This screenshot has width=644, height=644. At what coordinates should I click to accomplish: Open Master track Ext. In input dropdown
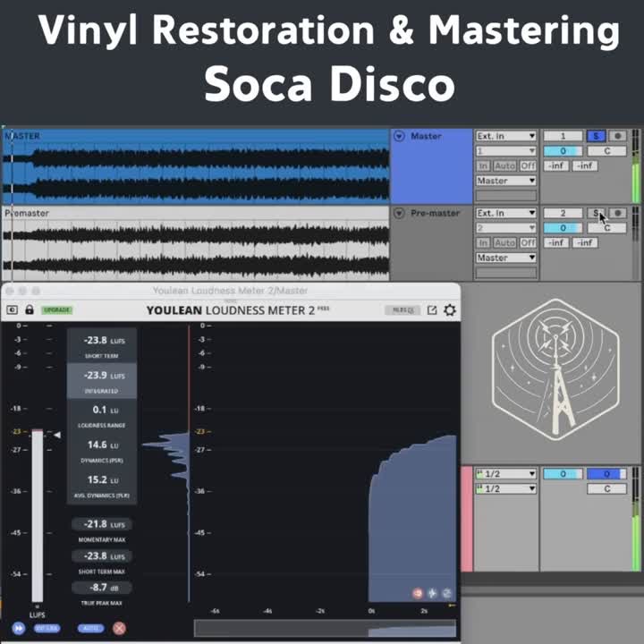(x=506, y=136)
